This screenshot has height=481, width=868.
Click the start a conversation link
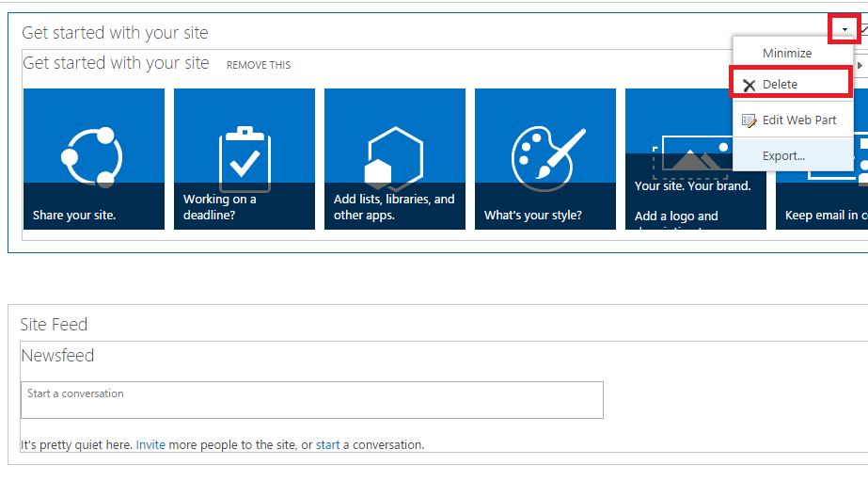point(327,444)
